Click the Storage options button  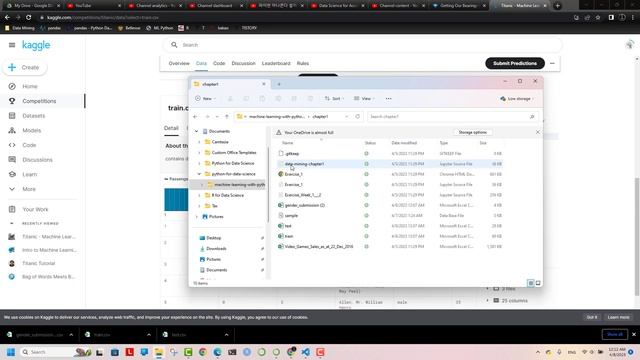(x=472, y=132)
